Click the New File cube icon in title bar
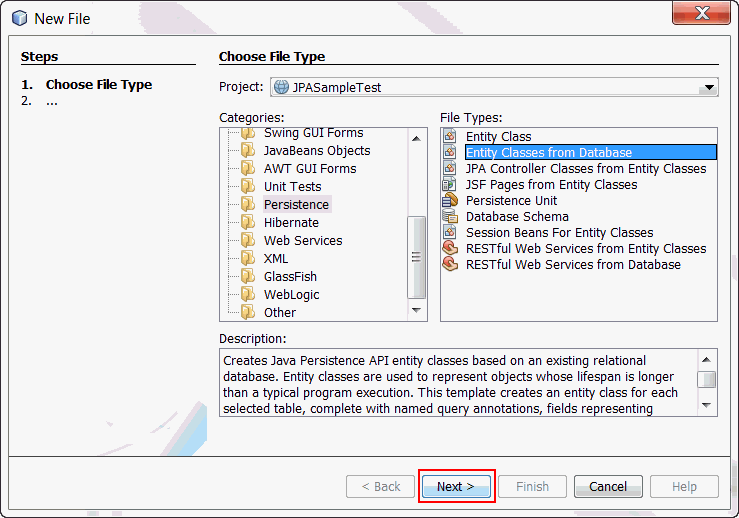Screen dimensions: 739x518 tap(20, 18)
